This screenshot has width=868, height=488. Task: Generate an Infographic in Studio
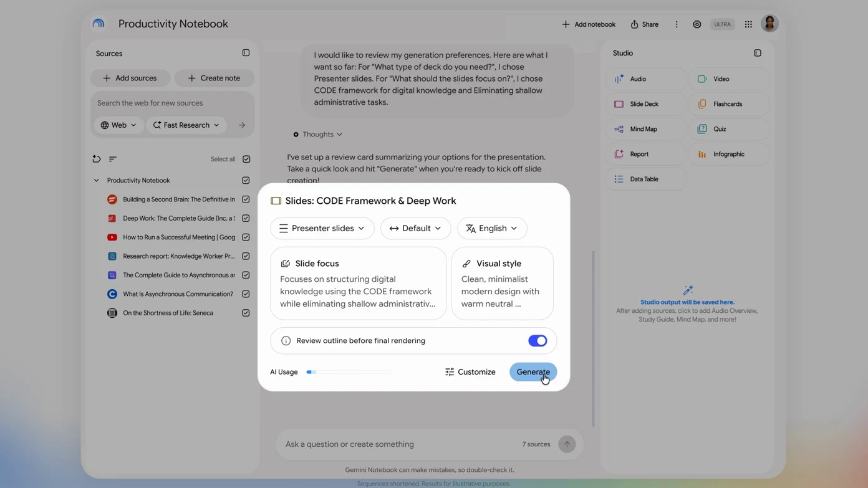730,154
